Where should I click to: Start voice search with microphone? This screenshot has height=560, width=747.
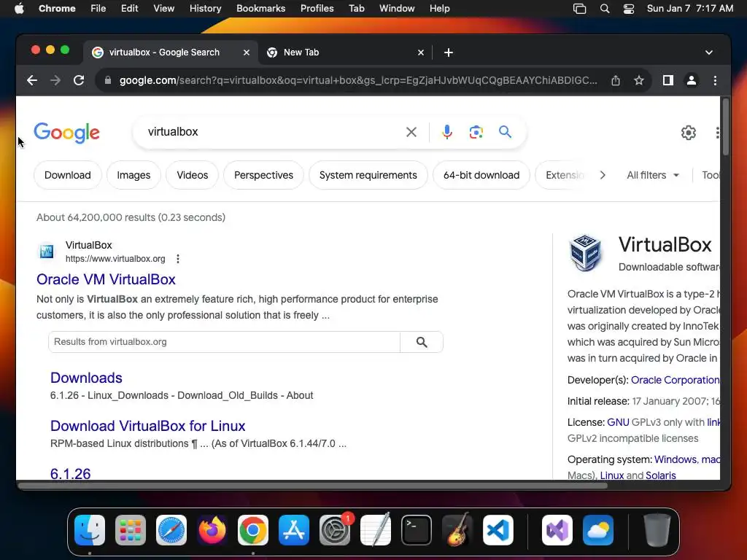pos(447,132)
